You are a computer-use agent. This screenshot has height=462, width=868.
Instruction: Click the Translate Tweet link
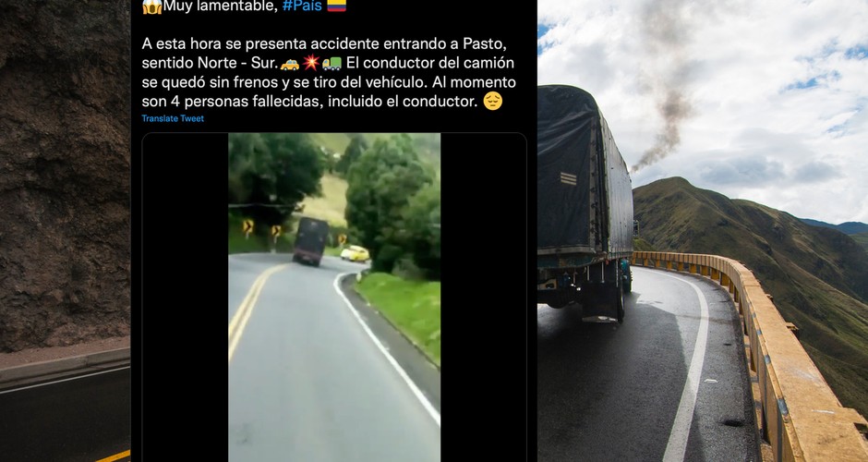[173, 118]
